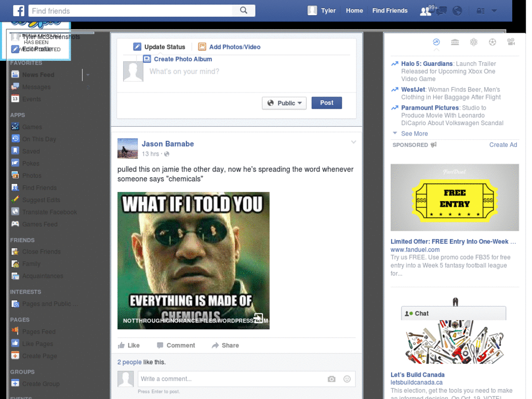Like Jason Barnabe's post
The width and height of the screenshot is (532, 399).
point(129,345)
